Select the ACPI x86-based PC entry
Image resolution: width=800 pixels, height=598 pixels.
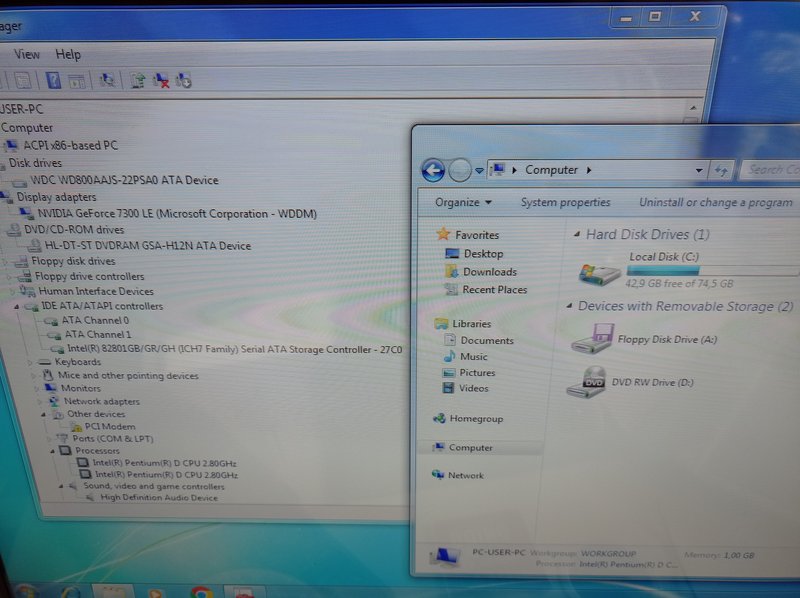click(70, 145)
